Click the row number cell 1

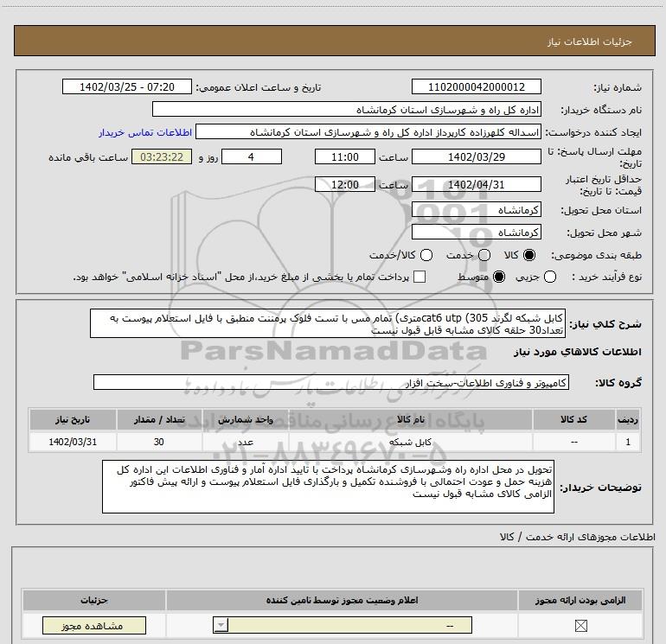[628, 442]
